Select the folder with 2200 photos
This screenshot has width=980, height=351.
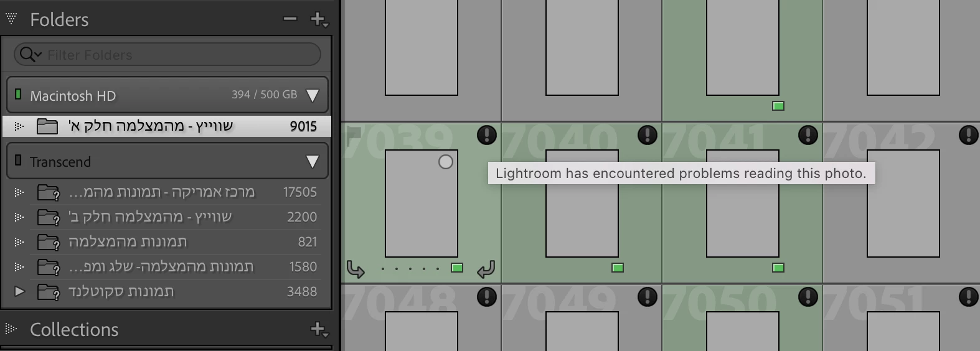[x=166, y=217]
